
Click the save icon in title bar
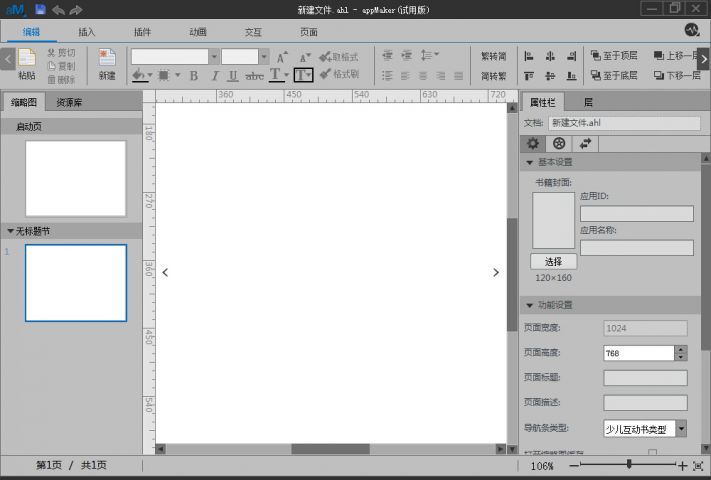40,8
